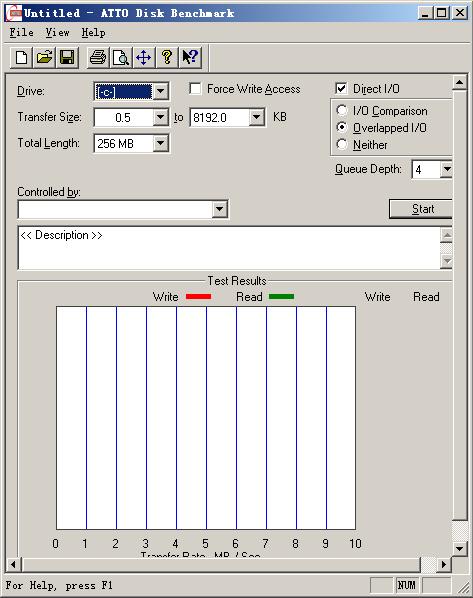Click the main vertical scrollbar up arrow
Viewport: 473px width, 598px height.
(x=460, y=82)
